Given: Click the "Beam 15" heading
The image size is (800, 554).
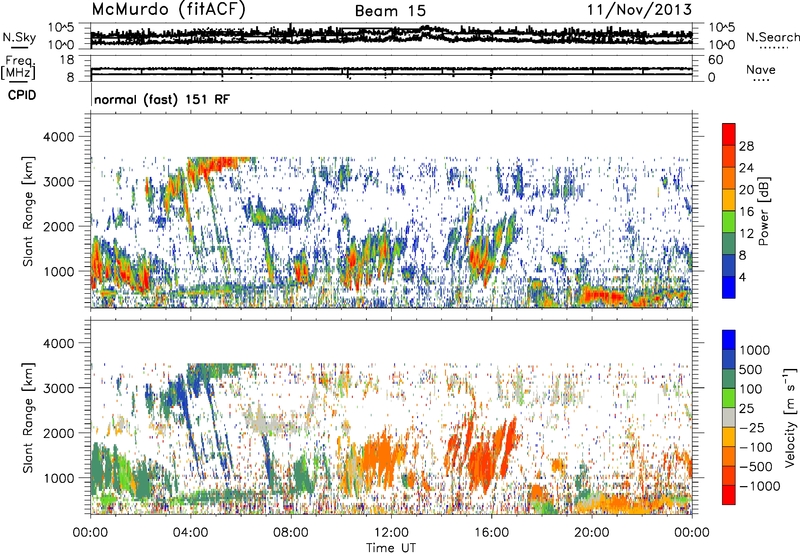Looking at the screenshot, I should (390, 11).
